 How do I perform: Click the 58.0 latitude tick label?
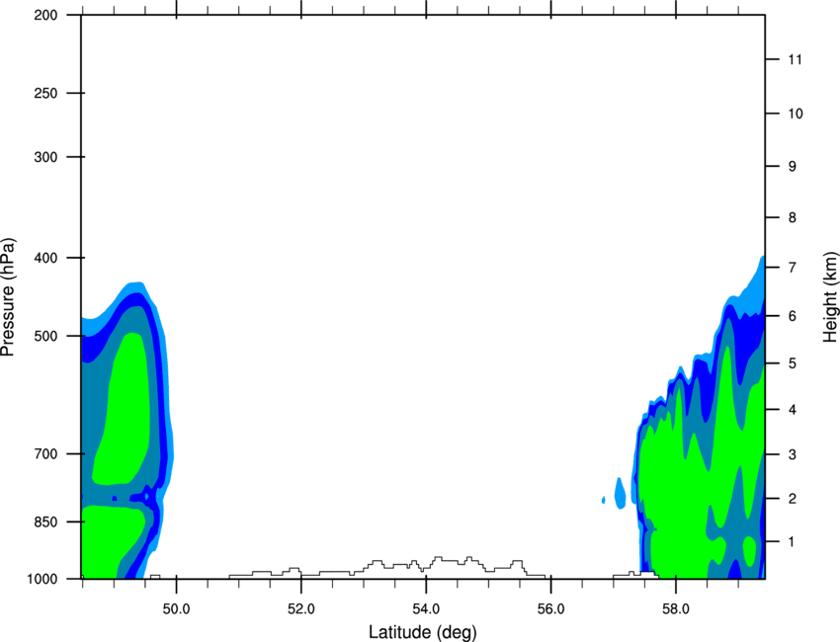coord(676,609)
